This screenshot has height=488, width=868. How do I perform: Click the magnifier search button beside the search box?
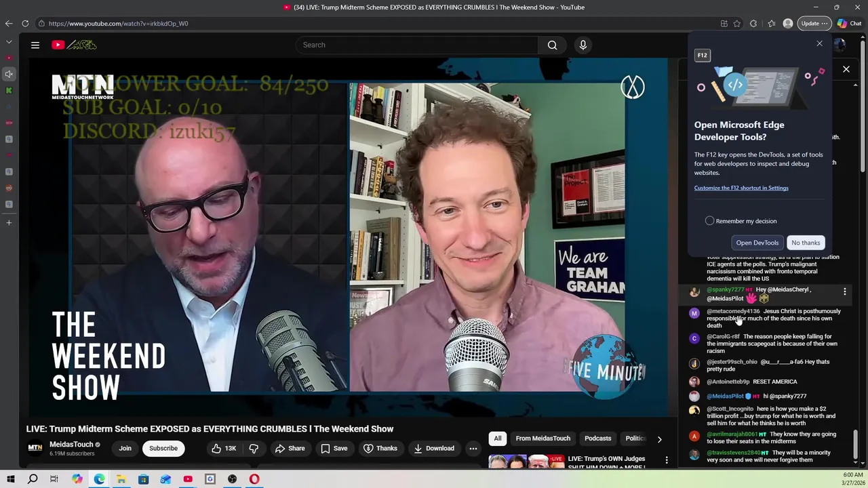(552, 45)
